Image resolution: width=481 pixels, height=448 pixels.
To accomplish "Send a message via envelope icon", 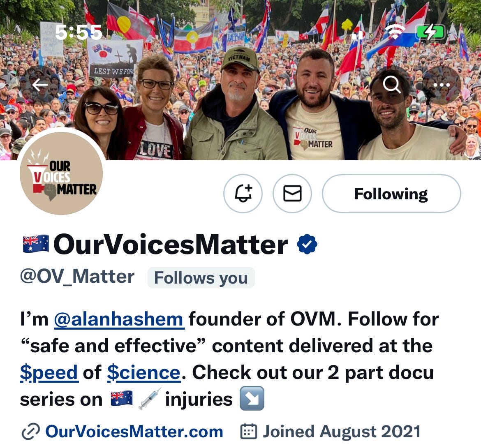I will [292, 194].
